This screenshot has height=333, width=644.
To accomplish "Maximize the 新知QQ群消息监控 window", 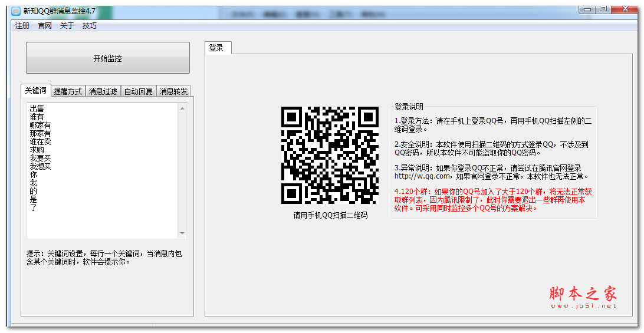I will pos(603,9).
